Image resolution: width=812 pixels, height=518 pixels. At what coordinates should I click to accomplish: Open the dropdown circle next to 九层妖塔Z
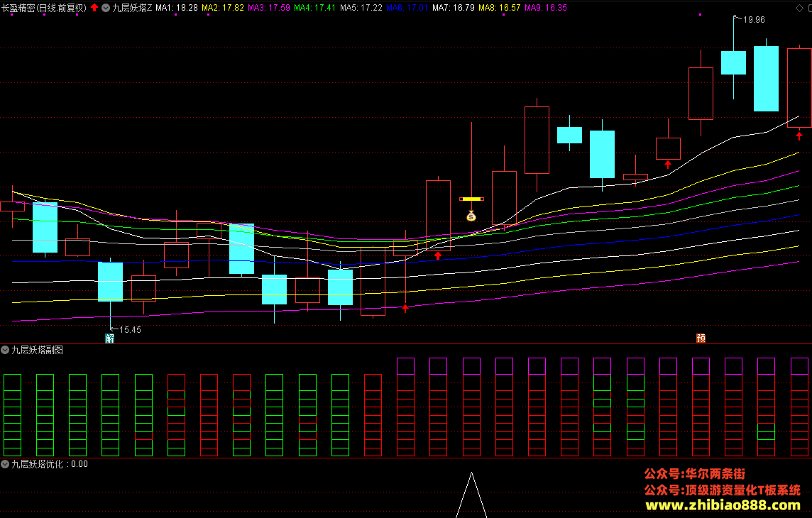(x=106, y=8)
